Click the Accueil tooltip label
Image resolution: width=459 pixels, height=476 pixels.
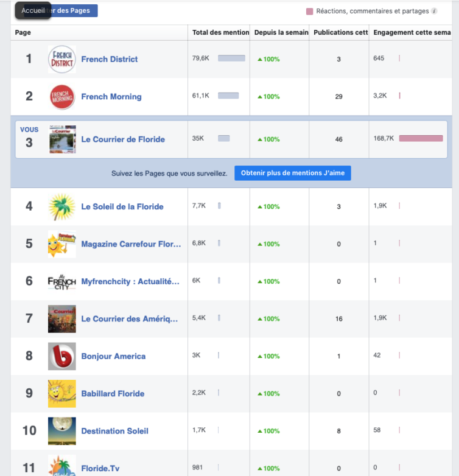coord(33,10)
